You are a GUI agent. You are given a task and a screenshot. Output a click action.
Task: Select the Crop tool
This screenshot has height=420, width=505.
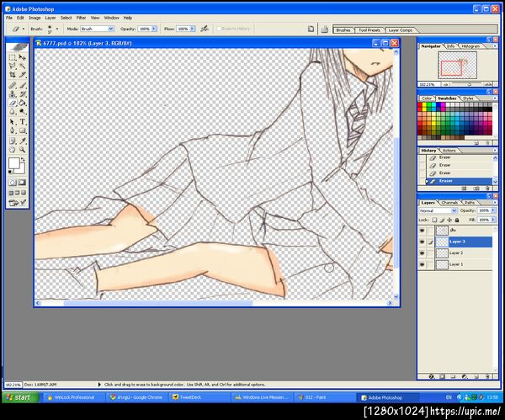tap(13, 75)
